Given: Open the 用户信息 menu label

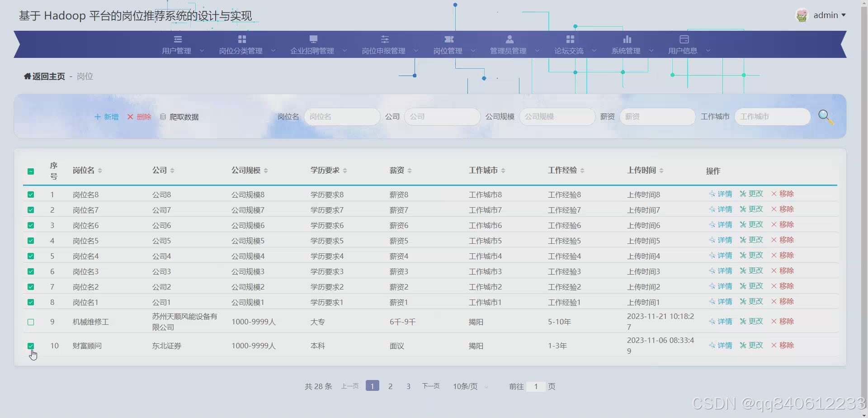Looking at the screenshot, I should coord(683,51).
